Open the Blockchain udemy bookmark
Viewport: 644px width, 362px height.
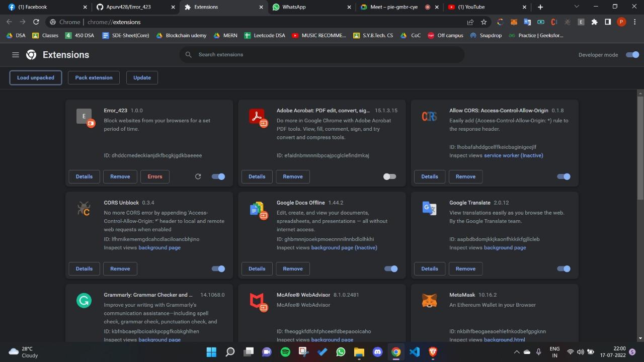pyautogui.click(x=181, y=35)
